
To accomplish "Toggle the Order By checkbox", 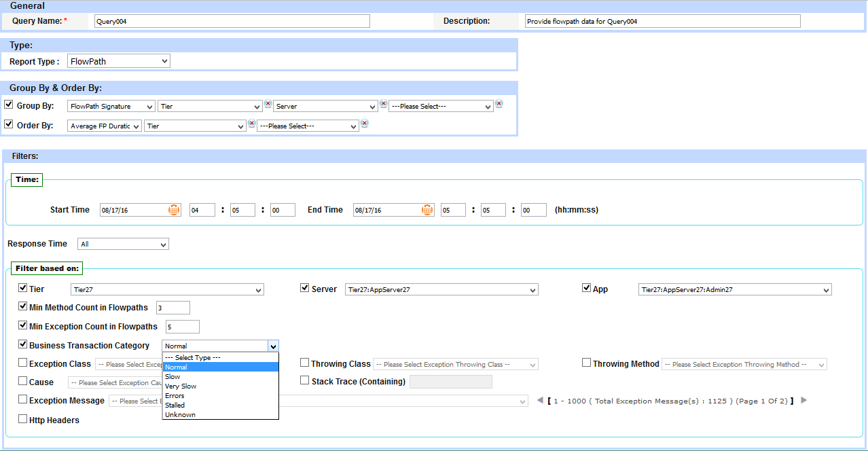I will [9, 124].
